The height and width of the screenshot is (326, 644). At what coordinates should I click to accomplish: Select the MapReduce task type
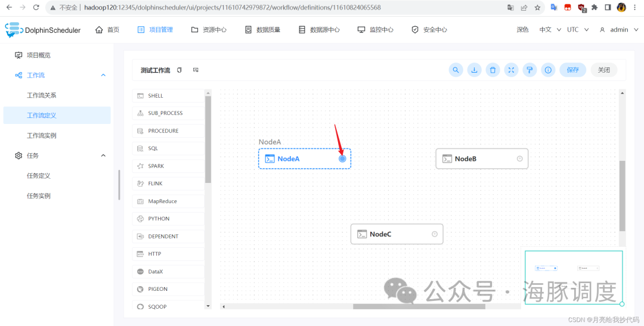(x=168, y=201)
